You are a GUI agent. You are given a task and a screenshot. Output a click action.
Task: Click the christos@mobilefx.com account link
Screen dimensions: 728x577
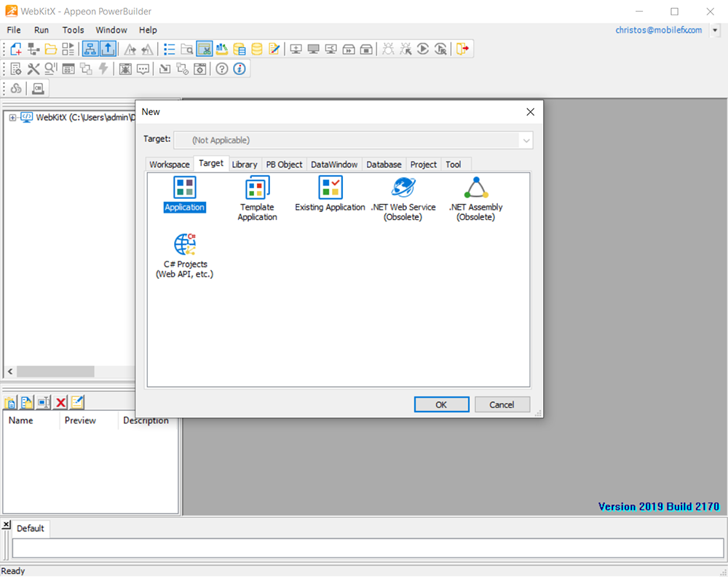[x=659, y=30]
